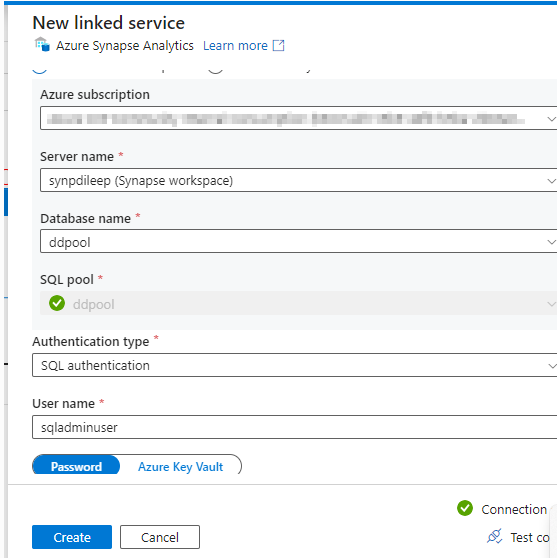Screen dimensions: 557x558
Task: Click the green checkmark in the SQL pool field
Action: 57,303
